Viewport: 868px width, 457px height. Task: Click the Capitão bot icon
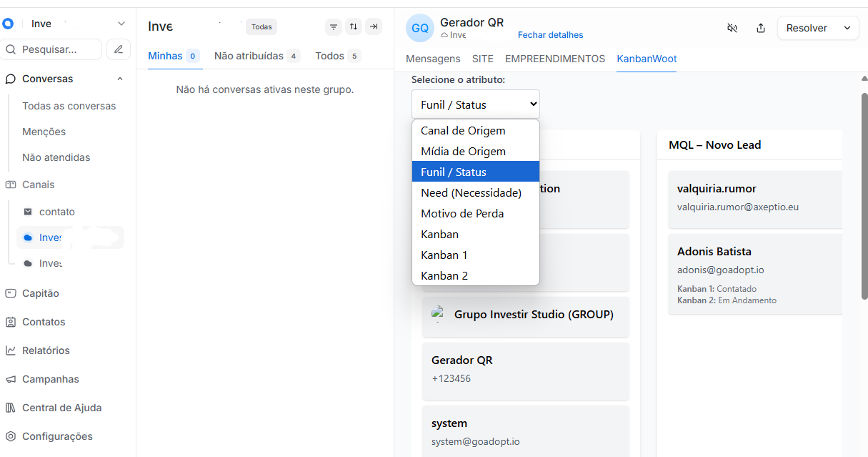(x=11, y=293)
